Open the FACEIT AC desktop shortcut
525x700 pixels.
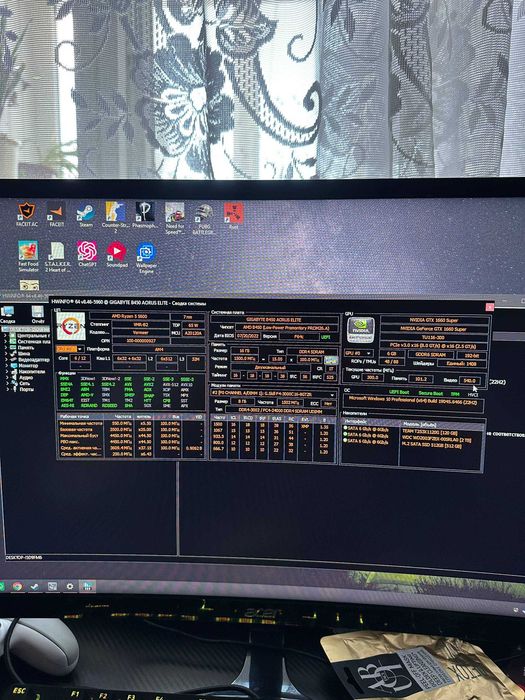27,214
